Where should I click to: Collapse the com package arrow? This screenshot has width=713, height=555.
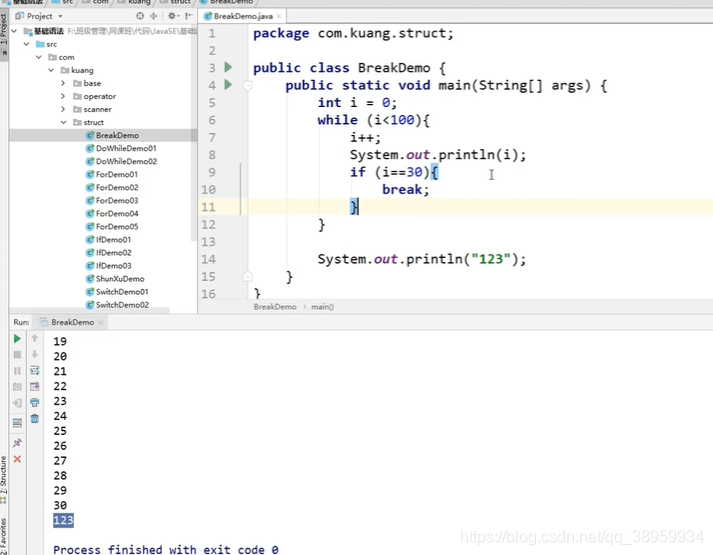pyautogui.click(x=39, y=57)
